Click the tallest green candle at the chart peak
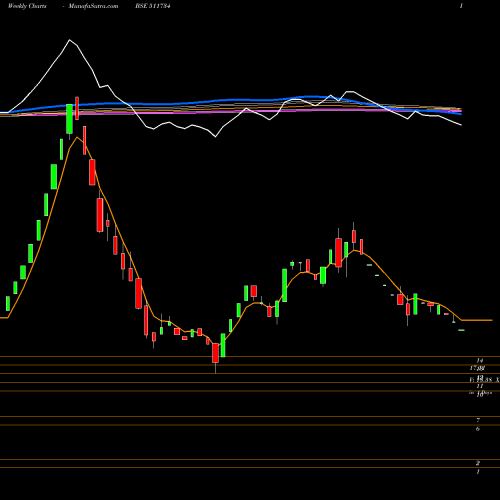Image resolution: width=500 pixels, height=500 pixels. click(69, 119)
